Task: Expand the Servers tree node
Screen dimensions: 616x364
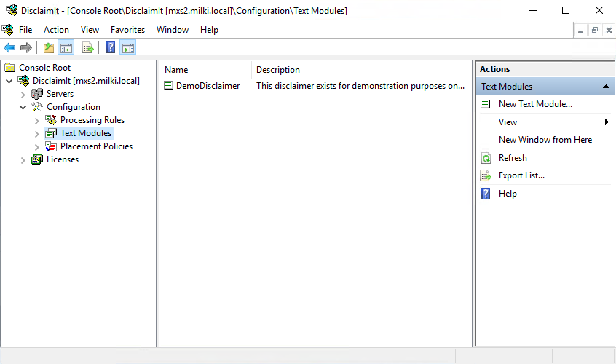Action: [23, 95]
